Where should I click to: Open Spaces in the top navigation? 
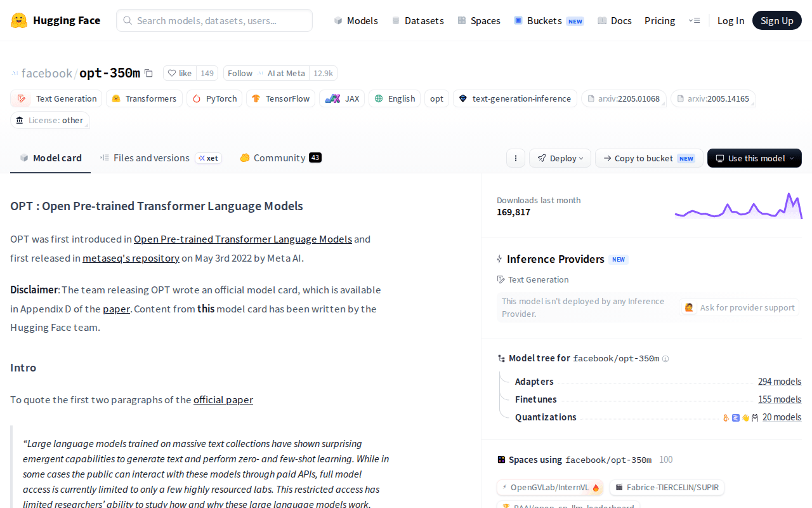click(x=479, y=20)
